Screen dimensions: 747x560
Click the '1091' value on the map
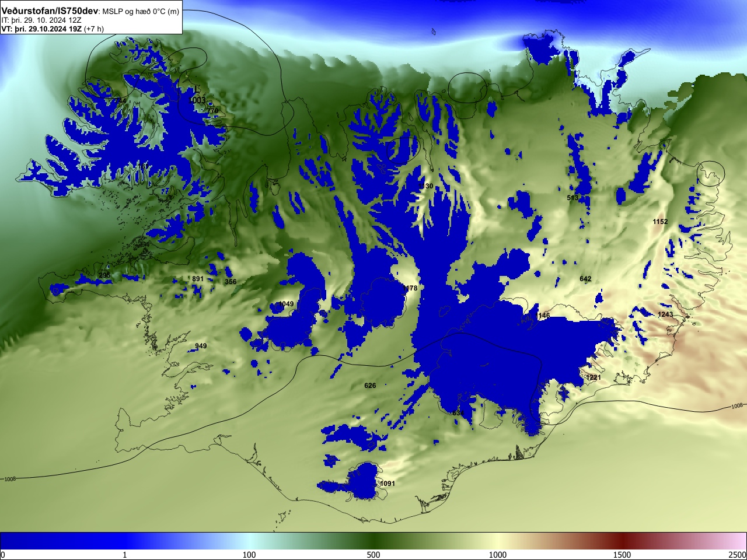tap(388, 484)
